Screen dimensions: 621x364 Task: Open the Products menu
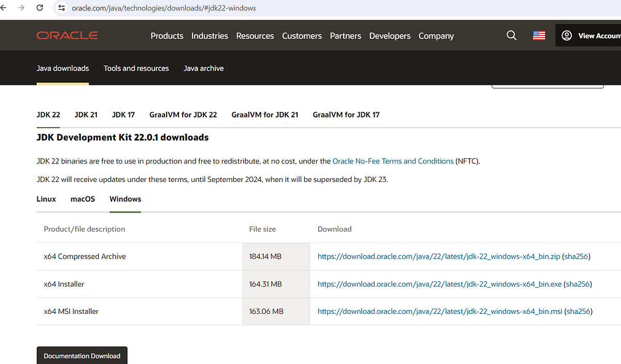pyautogui.click(x=167, y=36)
